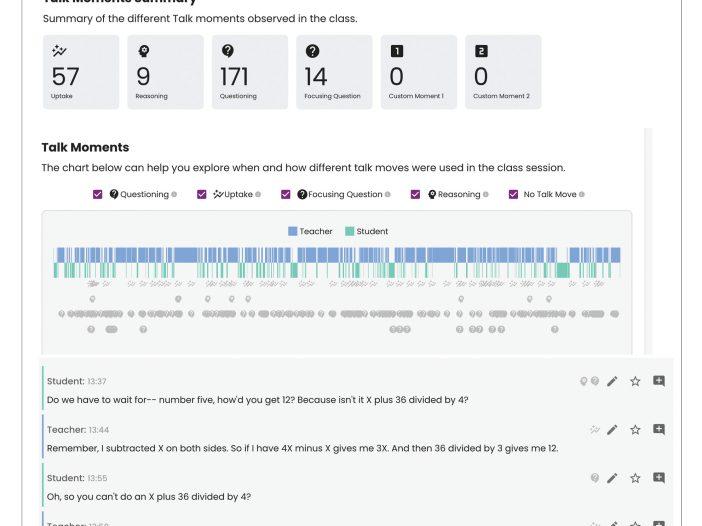Toggle the Reasoning checkbox

tap(415, 194)
